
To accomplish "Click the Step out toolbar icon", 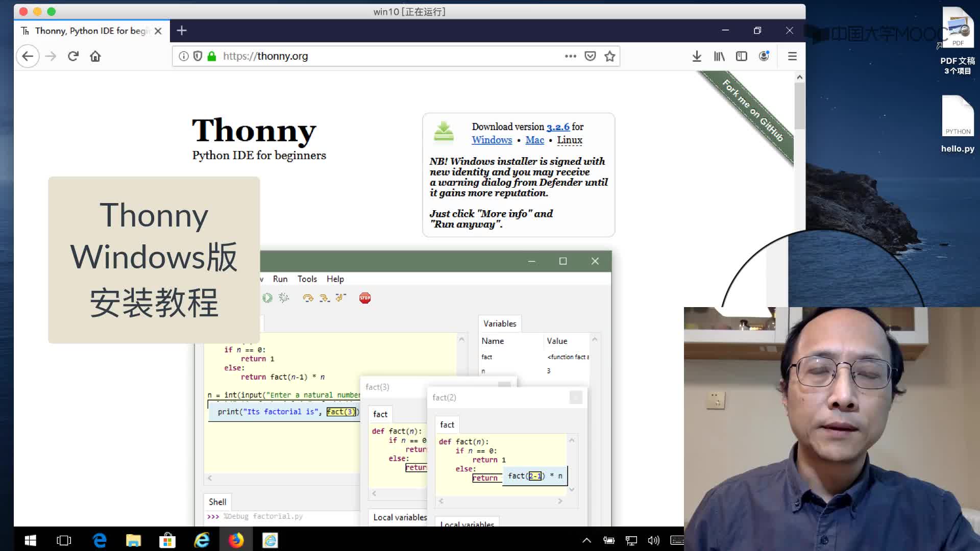I will point(341,298).
